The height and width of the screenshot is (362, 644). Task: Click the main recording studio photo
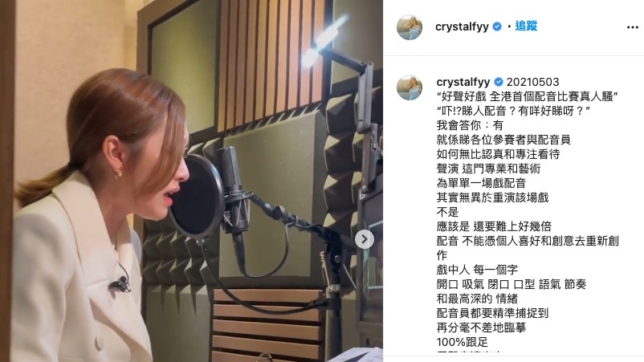[191, 181]
